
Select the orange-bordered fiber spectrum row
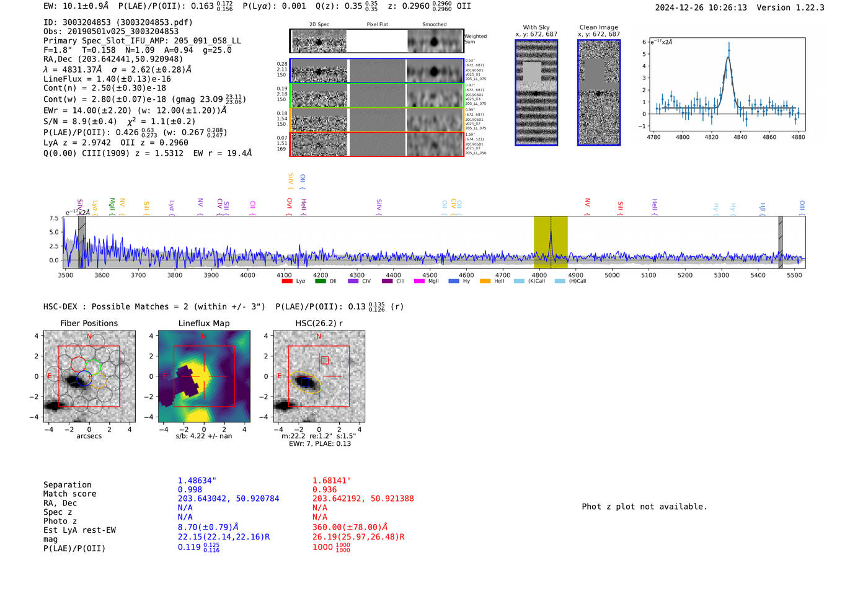point(376,120)
